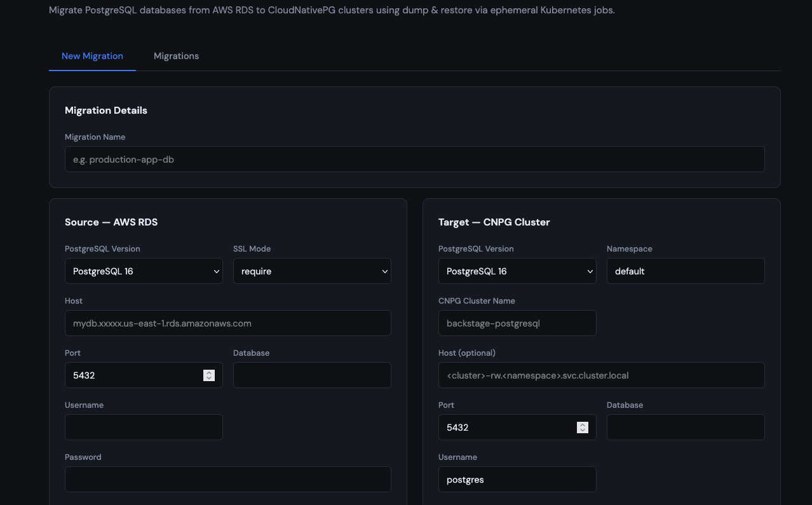Click the Migration Details heading
The height and width of the screenshot is (505, 812).
(106, 111)
